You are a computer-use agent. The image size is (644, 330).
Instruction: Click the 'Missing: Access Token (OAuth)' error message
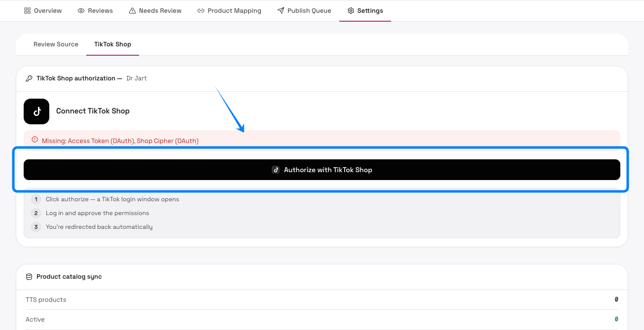pyautogui.click(x=120, y=141)
